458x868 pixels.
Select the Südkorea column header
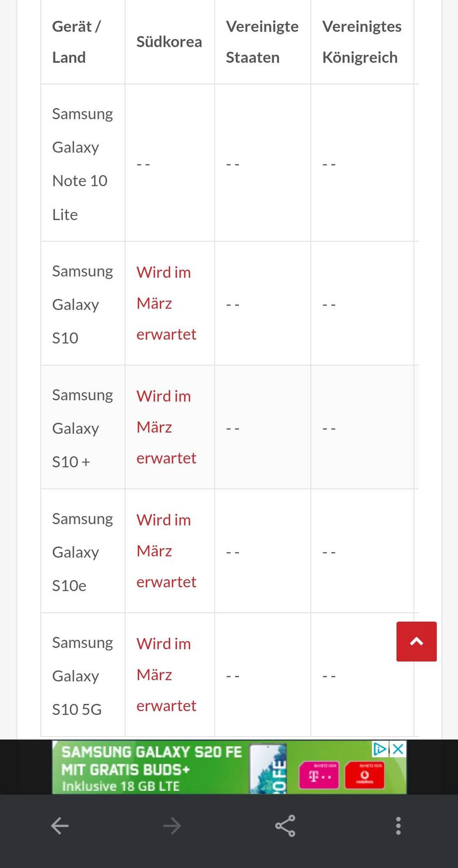(169, 42)
